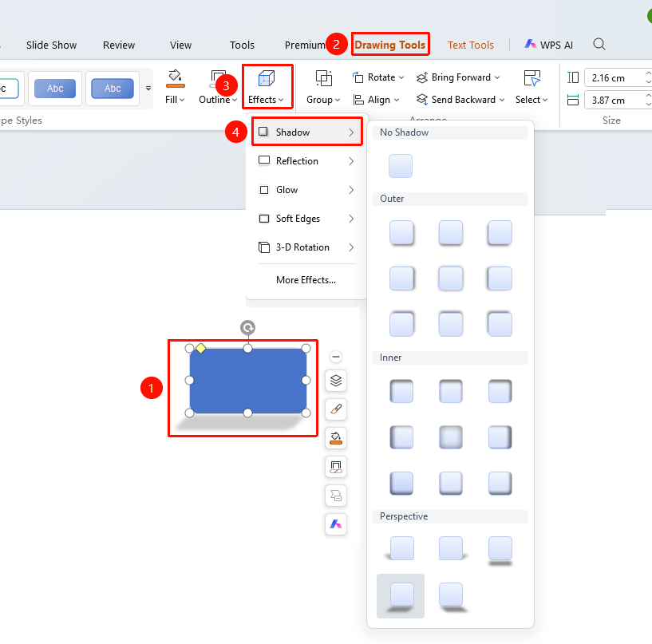Click the WPS AI icon on floating toolbar
652x644 pixels.
(x=336, y=524)
